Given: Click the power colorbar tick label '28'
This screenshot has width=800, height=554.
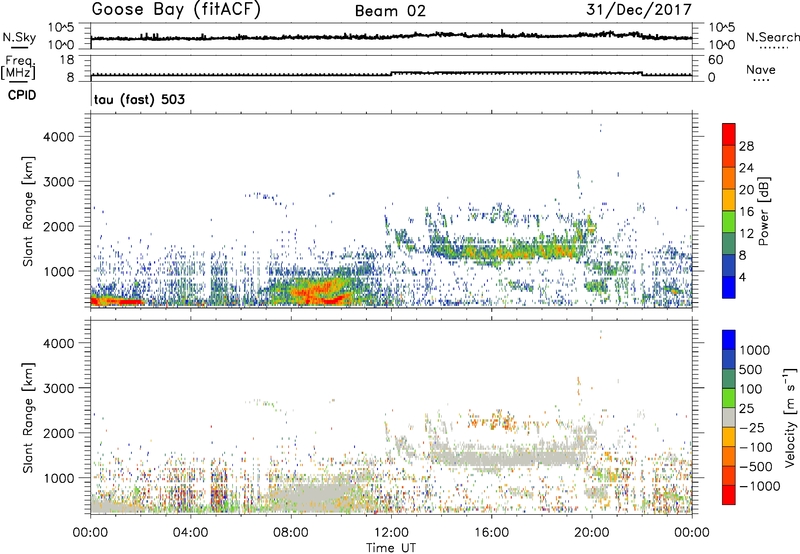Looking at the screenshot, I should coord(746,146).
